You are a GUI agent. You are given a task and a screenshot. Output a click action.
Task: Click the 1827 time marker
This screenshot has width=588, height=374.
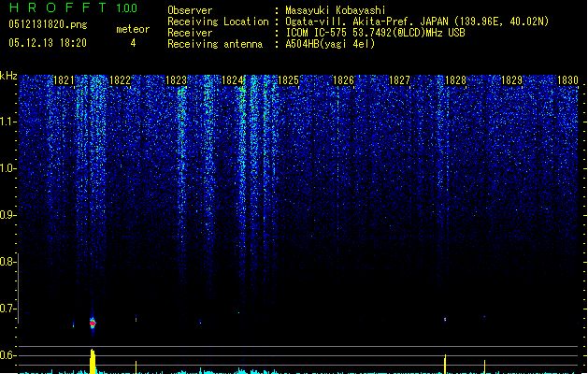400,80
